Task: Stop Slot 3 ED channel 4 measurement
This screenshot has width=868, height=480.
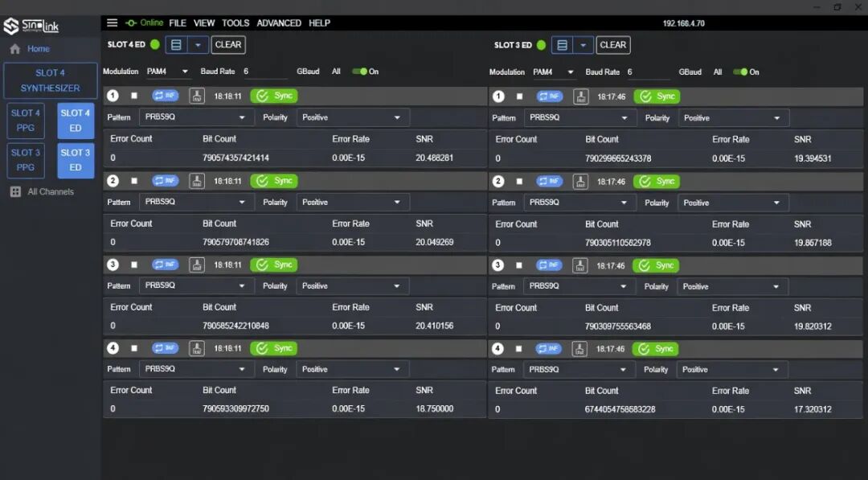Action: tap(518, 349)
